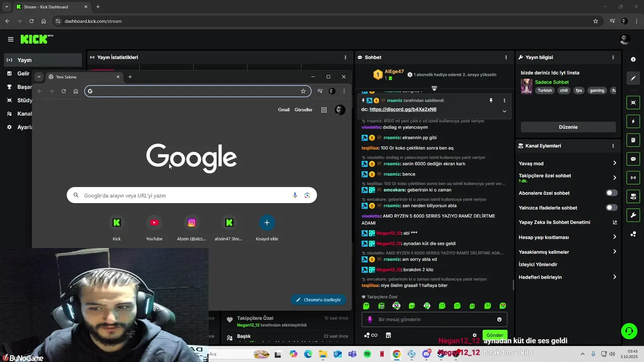Open Netflix from the taskbar

click(382, 354)
